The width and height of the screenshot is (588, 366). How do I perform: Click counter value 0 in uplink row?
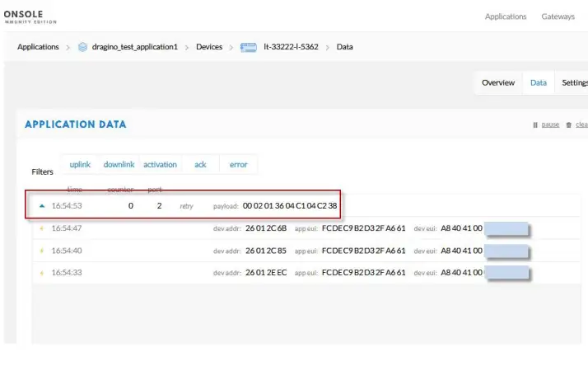pos(130,206)
